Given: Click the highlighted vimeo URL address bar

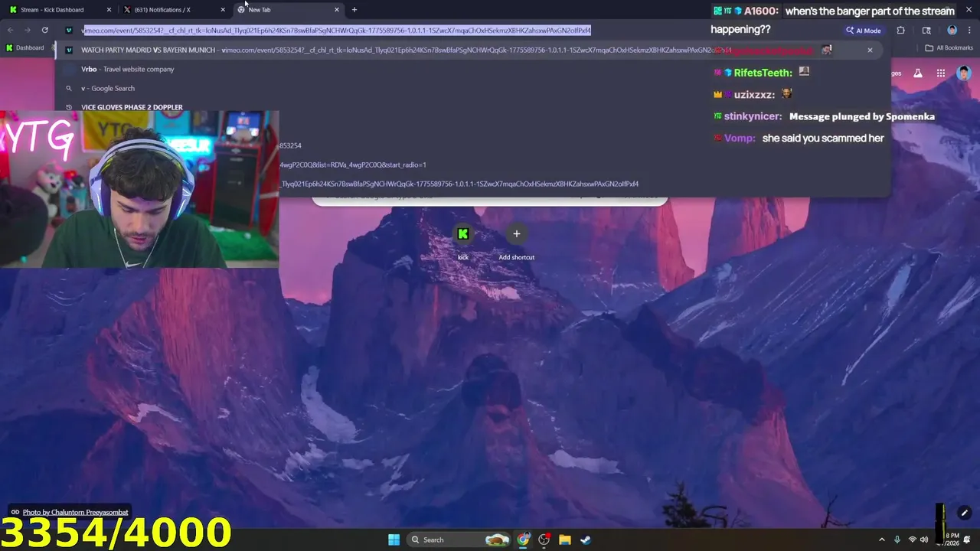Looking at the screenshot, I should tap(337, 31).
